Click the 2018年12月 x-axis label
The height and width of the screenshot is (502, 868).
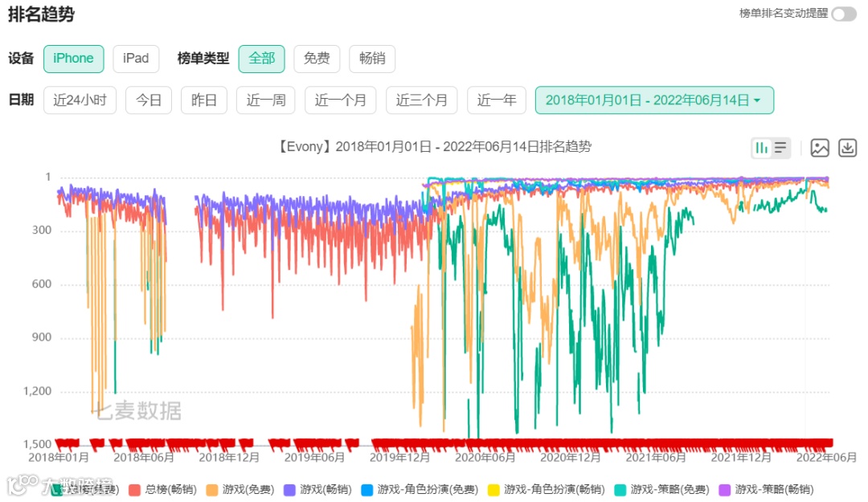(228, 458)
